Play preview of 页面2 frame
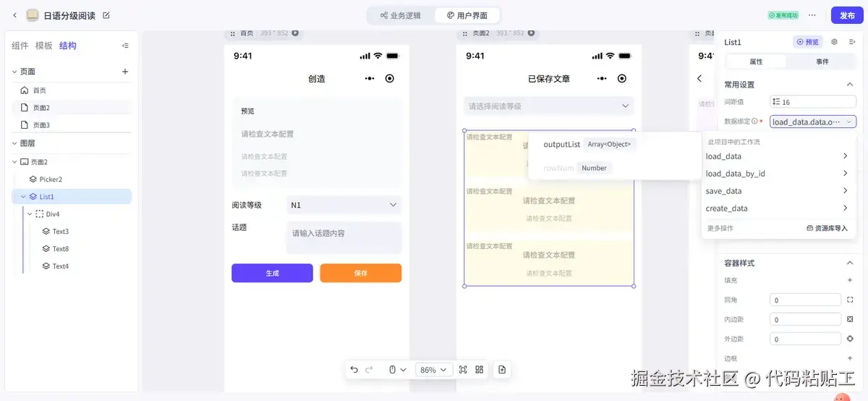This screenshot has width=868, height=401. point(531,33)
